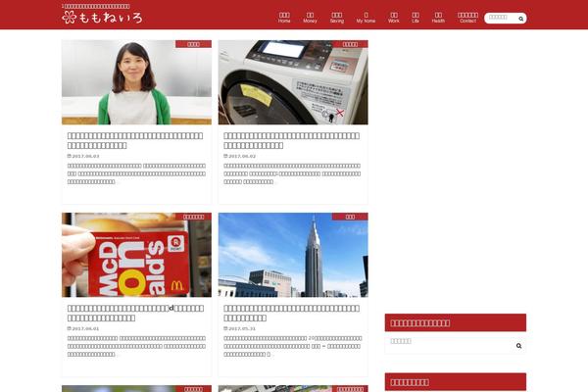
Task: Open article title dated 2017.06.03
Action: (x=135, y=141)
